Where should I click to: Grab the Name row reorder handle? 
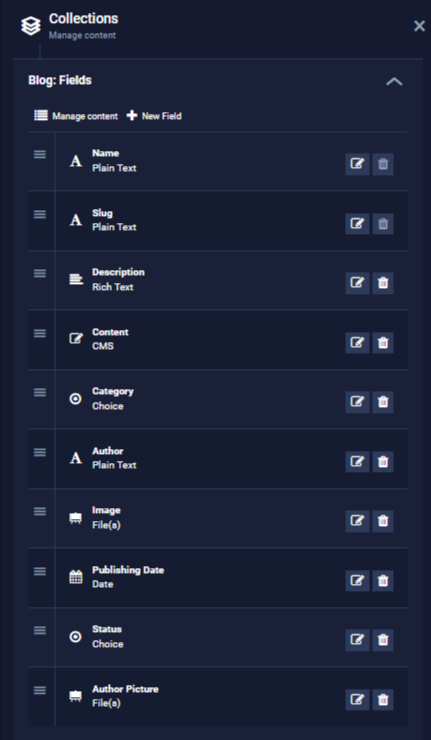[40, 154]
